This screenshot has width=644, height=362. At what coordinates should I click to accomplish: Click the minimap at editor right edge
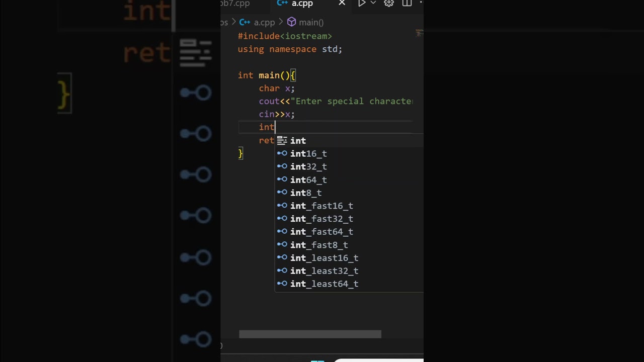419,33
